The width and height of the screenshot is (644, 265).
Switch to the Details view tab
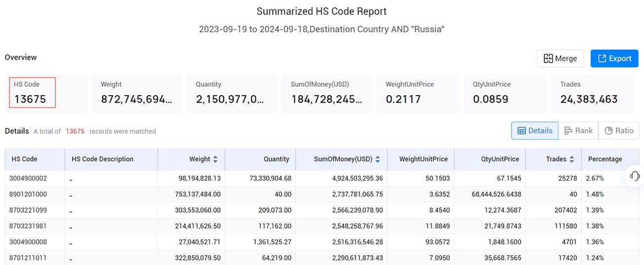[535, 131]
